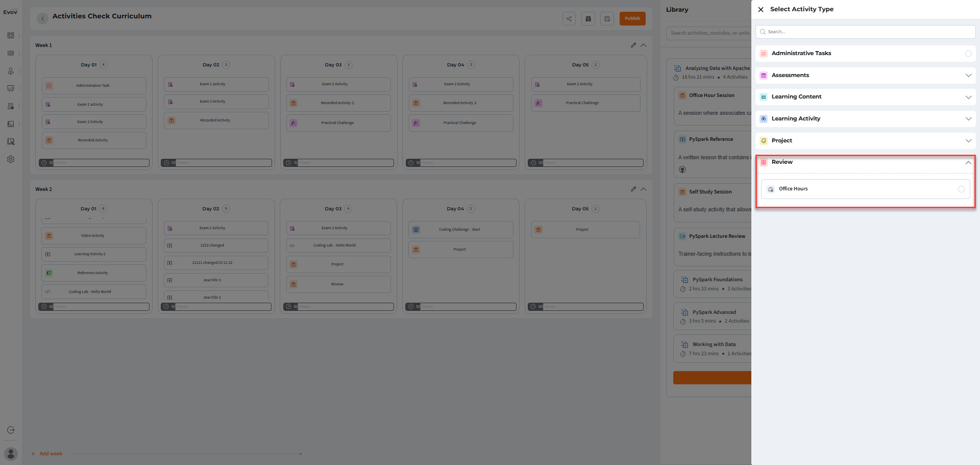The height and width of the screenshot is (465, 980).
Task: Open PySpark Advanced module in Library
Action: pos(713,316)
